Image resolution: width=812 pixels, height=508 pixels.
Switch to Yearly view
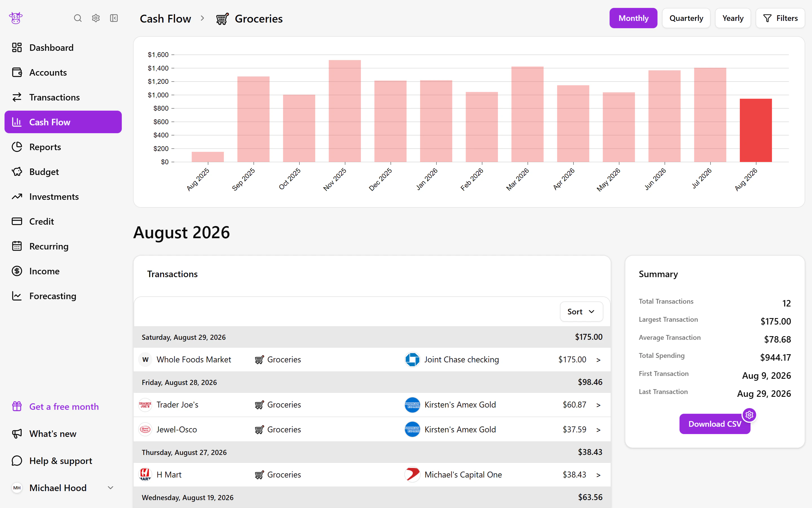(733, 18)
